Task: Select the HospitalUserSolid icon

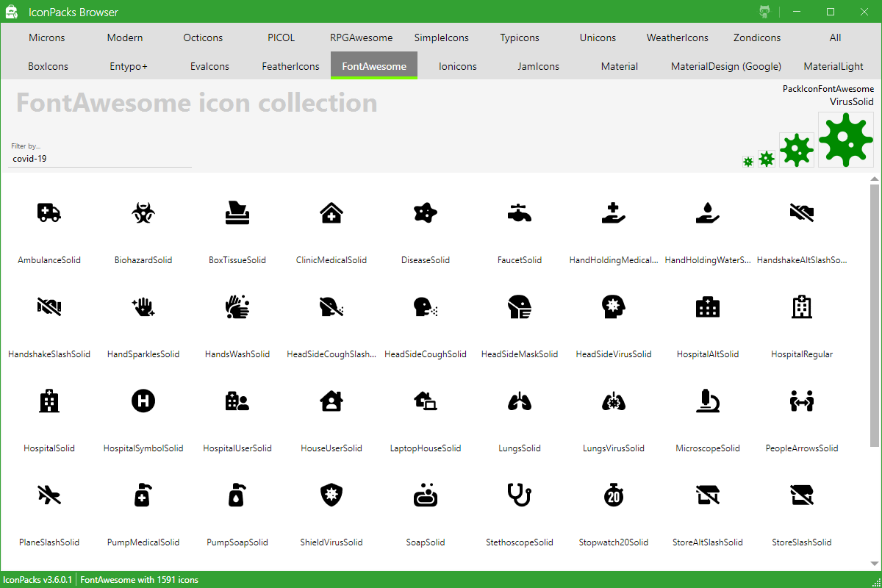Action: pyautogui.click(x=237, y=401)
